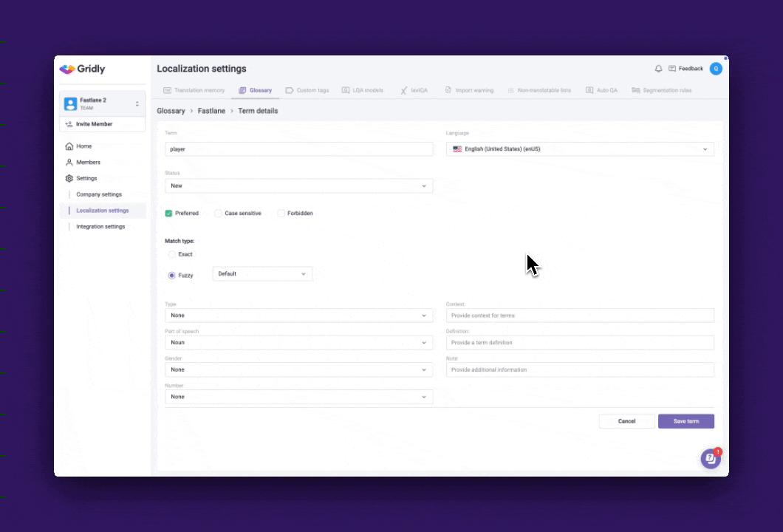Click the Term input field
Viewport: 783px width, 532px height.
[298, 149]
